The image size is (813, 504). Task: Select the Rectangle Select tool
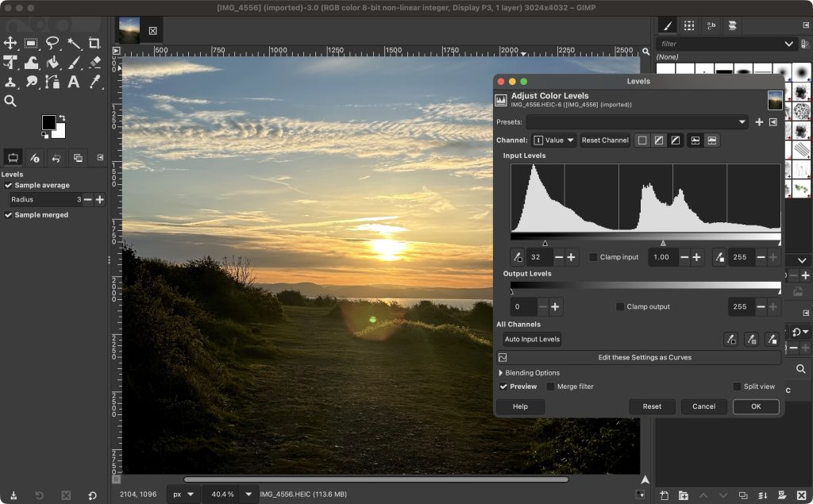(31, 43)
